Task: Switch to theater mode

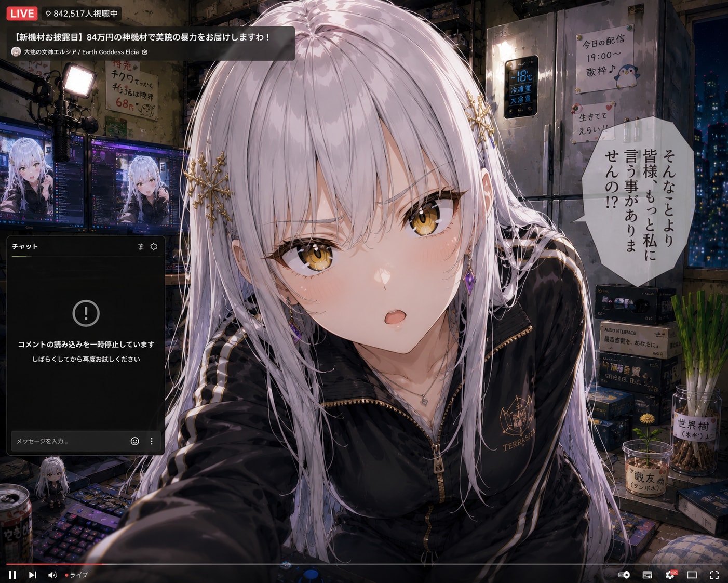Action: pos(692,575)
